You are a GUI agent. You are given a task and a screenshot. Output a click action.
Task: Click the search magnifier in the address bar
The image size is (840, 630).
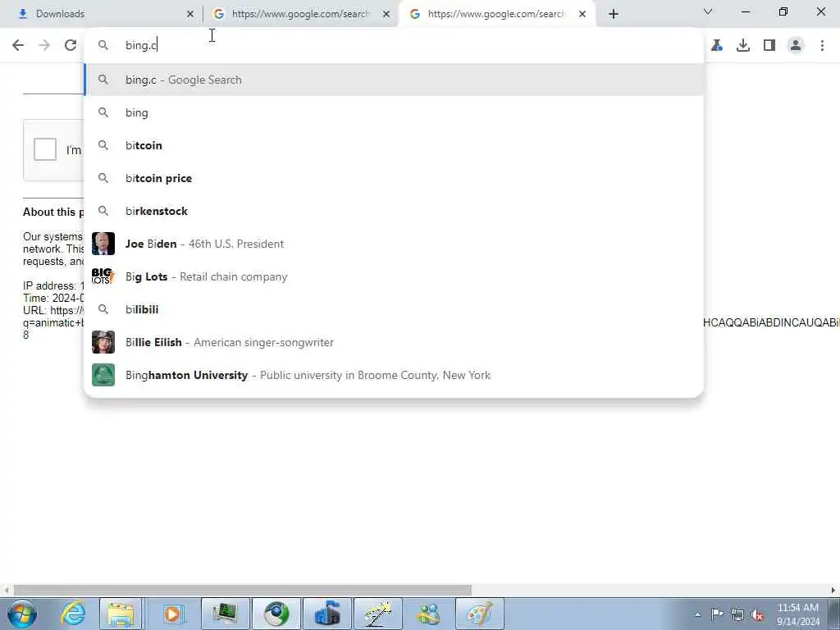(x=103, y=46)
